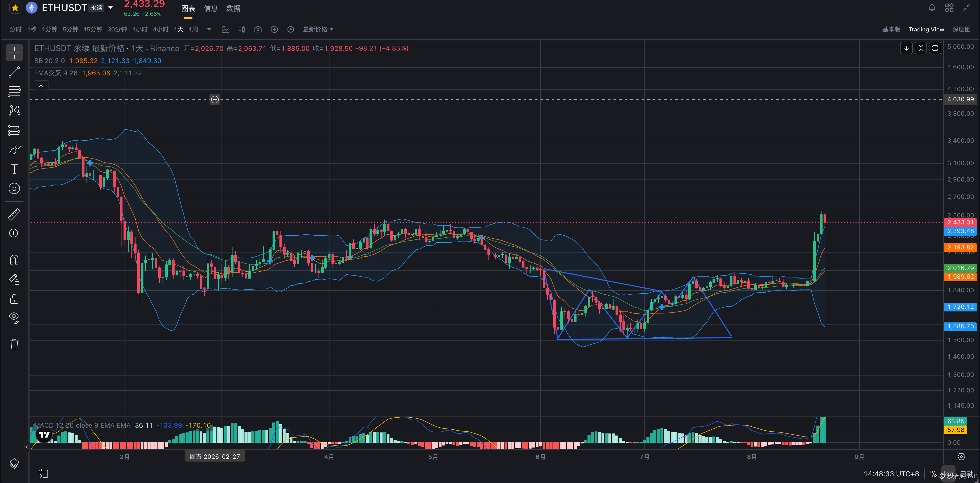Expand the more timeframes dropdown arrow
980x483 pixels.
click(x=209, y=29)
